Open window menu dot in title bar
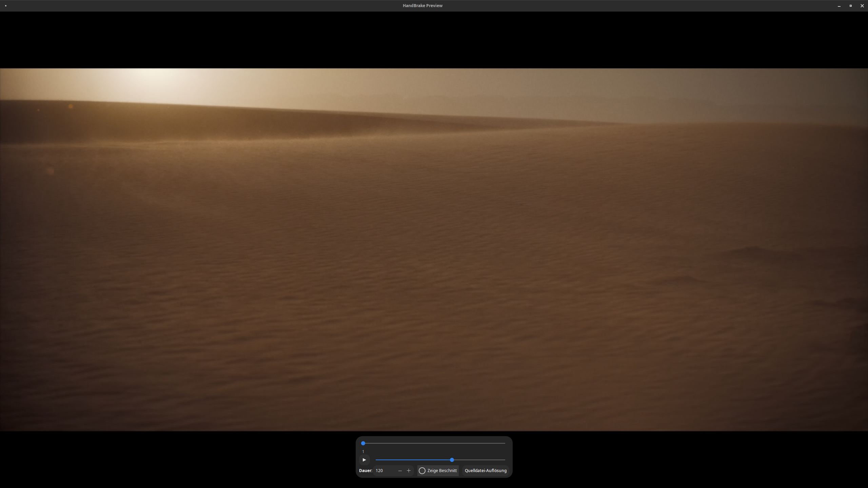 coord(6,6)
